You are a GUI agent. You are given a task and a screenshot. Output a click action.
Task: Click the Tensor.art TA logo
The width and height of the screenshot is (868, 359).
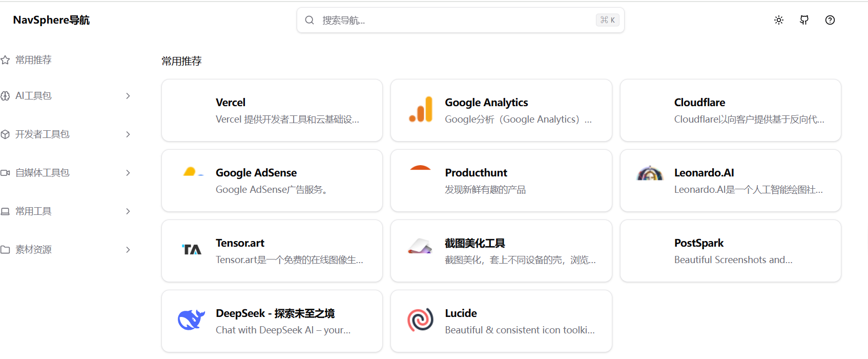pyautogui.click(x=192, y=250)
